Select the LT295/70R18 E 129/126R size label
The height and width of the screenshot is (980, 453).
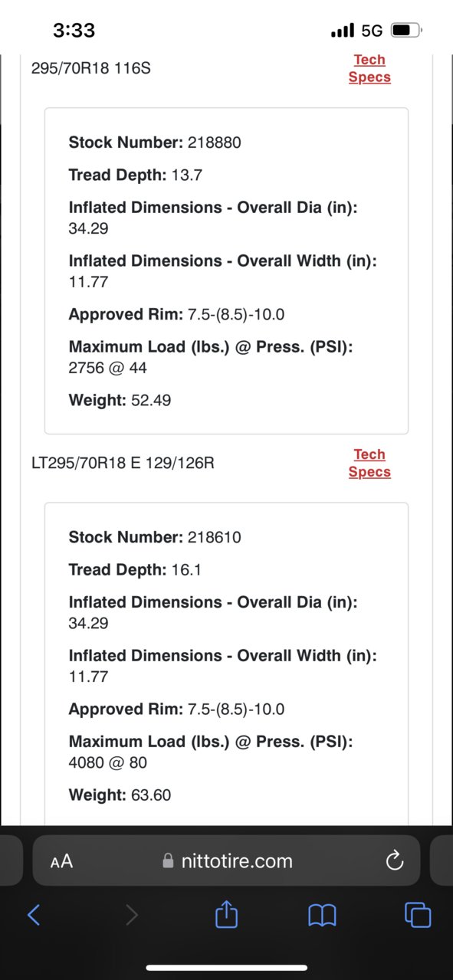[123, 464]
